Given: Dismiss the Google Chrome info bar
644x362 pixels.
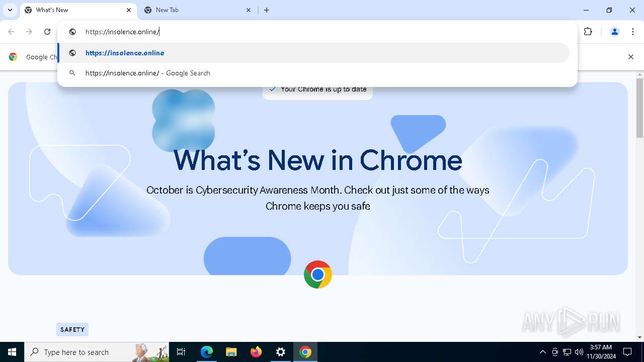Looking at the screenshot, I should point(630,57).
